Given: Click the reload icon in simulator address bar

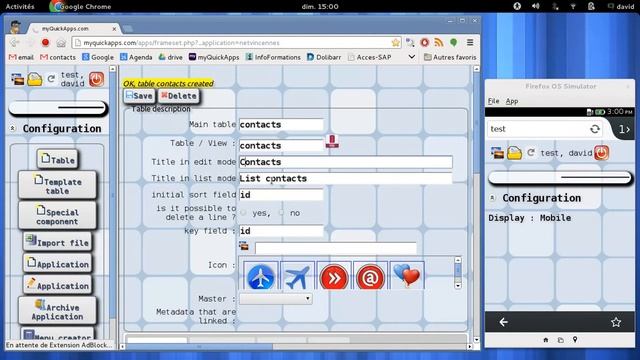Looking at the screenshot, I should [x=595, y=129].
